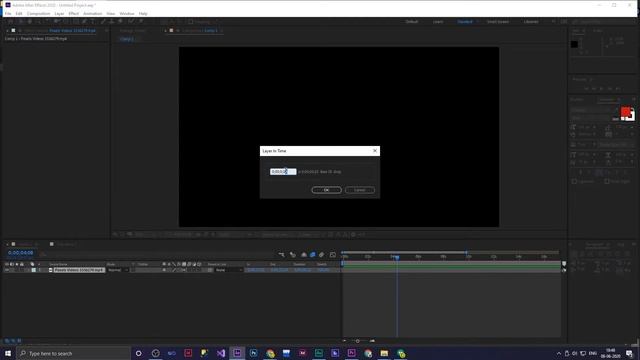Screen dimensions: 640x360
Task: Click Cancel in the Layer In Time dialog
Action: (360, 190)
